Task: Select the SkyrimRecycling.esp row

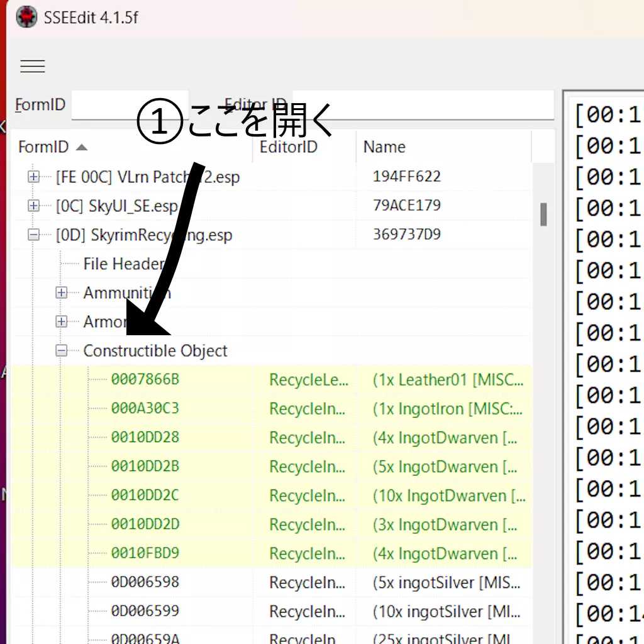Action: (272, 235)
